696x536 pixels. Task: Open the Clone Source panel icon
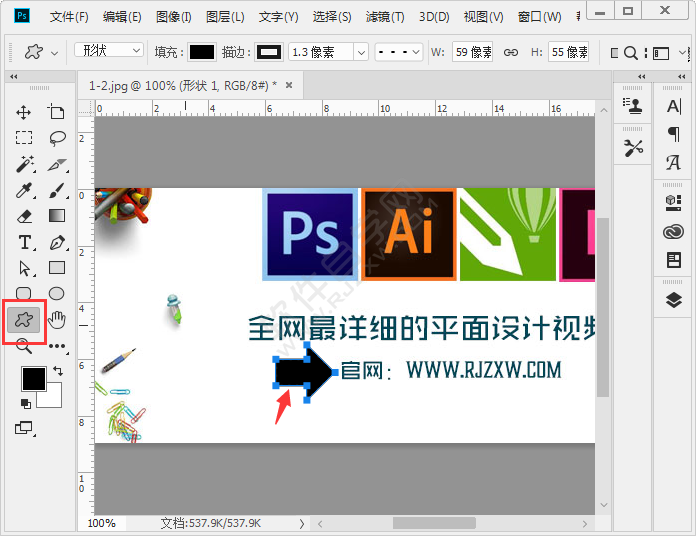632,106
